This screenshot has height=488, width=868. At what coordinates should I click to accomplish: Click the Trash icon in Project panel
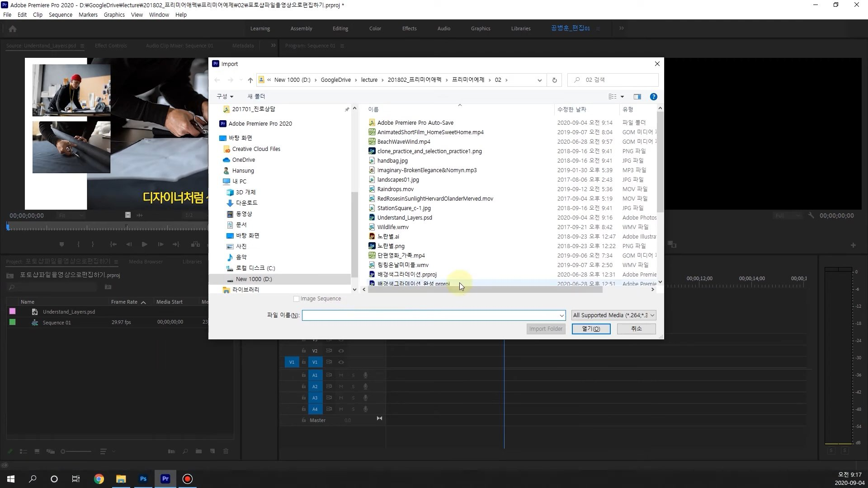(226, 451)
